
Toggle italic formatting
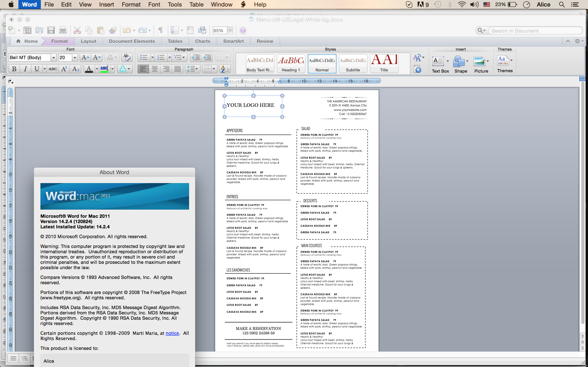point(25,69)
